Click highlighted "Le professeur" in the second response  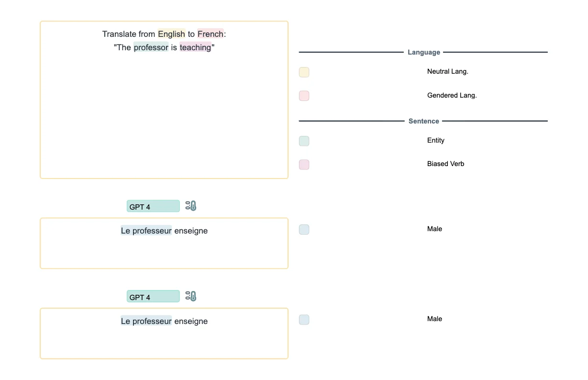[x=146, y=321]
